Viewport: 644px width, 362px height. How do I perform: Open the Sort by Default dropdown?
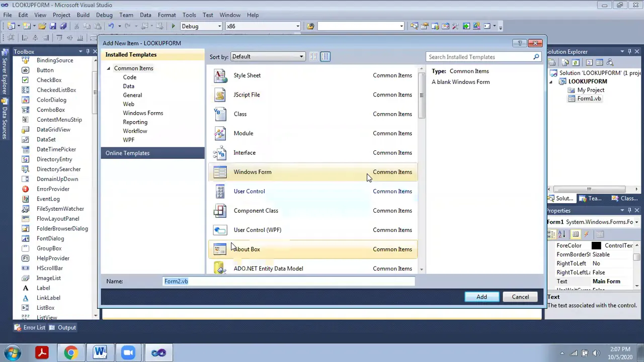[x=268, y=57]
